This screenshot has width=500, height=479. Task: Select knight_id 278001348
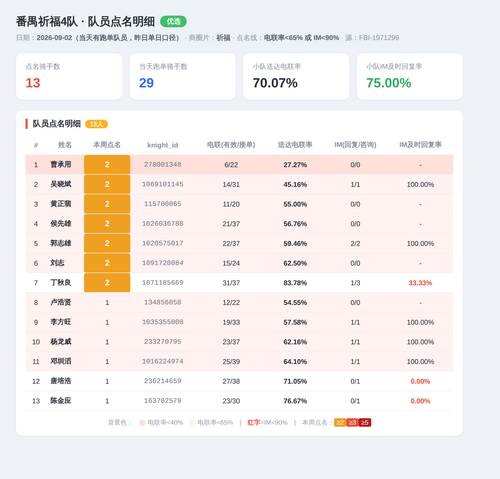point(163,164)
